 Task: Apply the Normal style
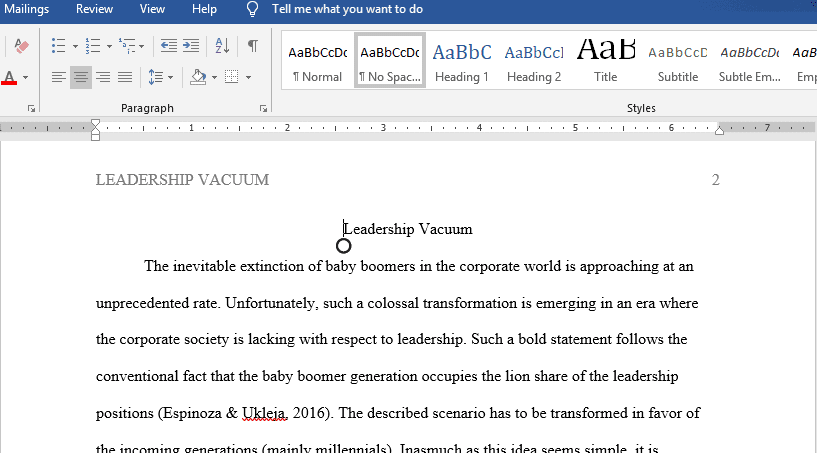(x=318, y=60)
